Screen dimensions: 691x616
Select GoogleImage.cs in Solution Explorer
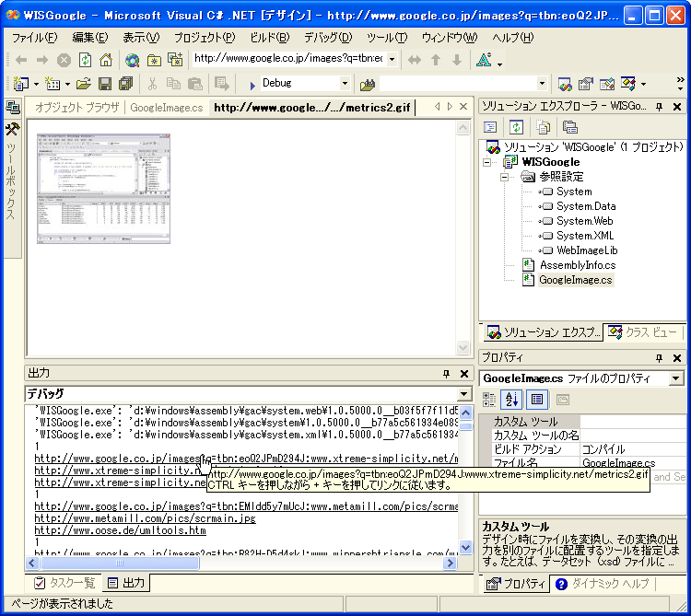[576, 280]
